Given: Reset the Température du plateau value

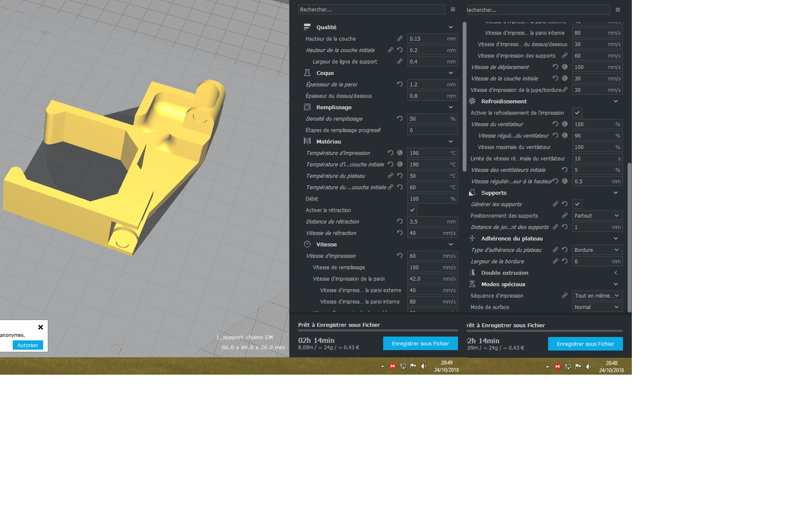Looking at the screenshot, I should click(400, 176).
